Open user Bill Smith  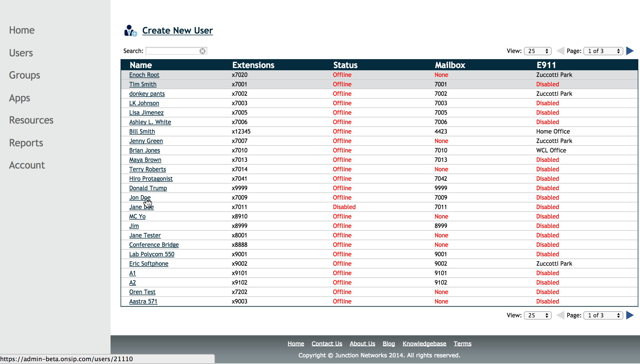coord(142,132)
